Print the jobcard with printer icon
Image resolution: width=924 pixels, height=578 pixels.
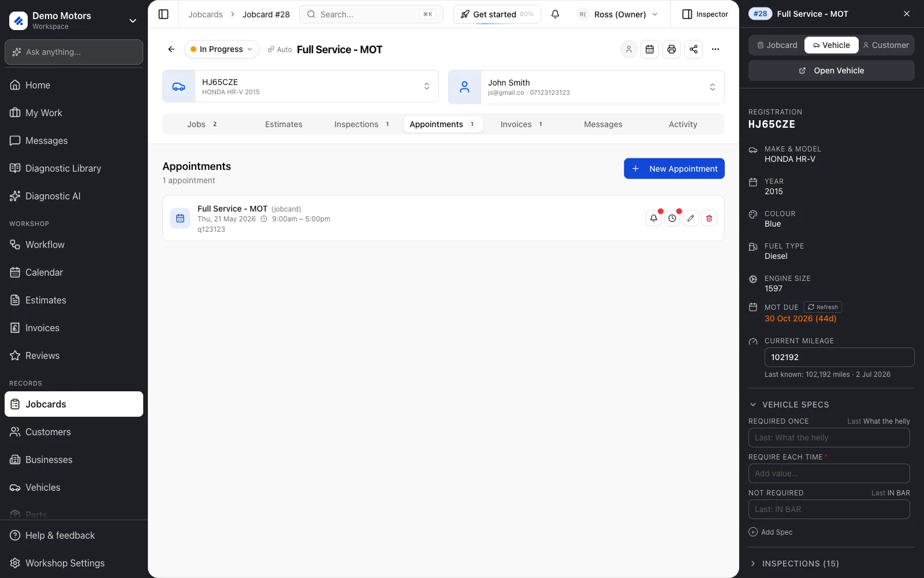click(x=672, y=49)
